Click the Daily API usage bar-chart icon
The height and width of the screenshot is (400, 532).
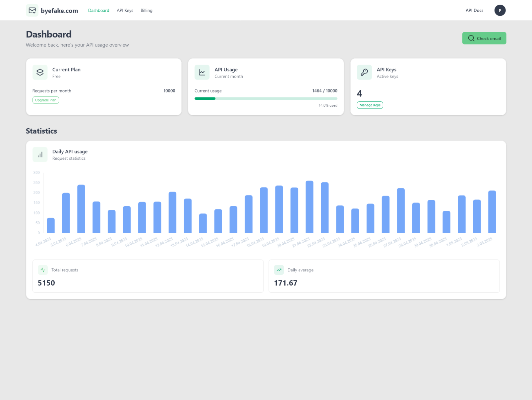coord(40,155)
